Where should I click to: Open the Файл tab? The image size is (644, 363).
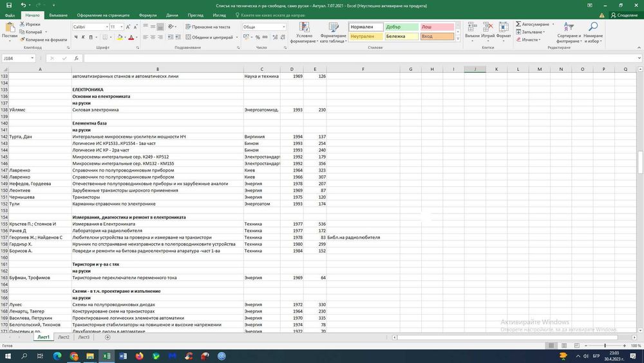[x=10, y=15]
